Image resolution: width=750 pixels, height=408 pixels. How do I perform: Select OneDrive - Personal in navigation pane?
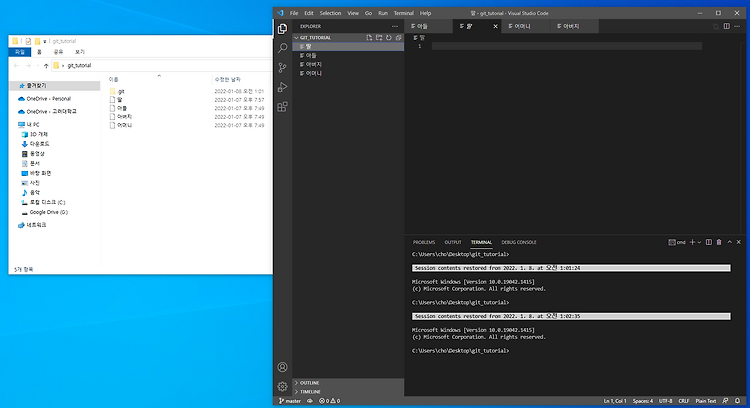click(48, 99)
